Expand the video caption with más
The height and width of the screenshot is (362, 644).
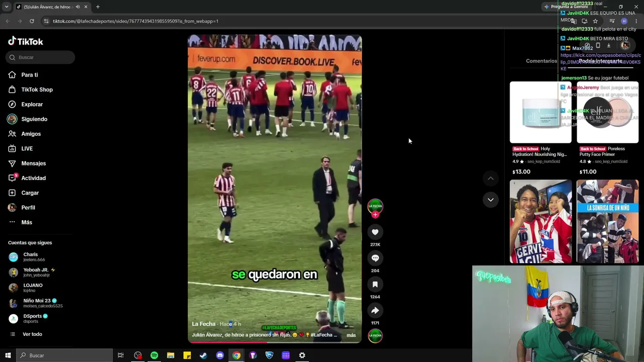351,335
